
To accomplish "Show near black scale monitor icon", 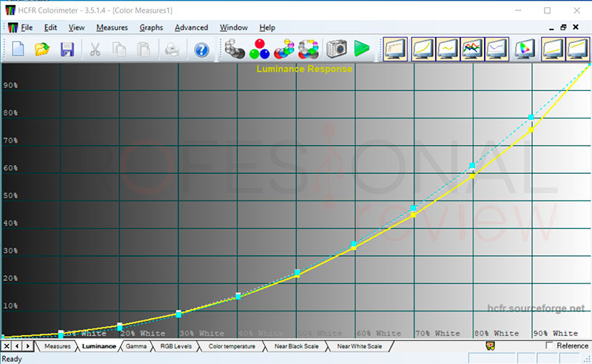I will tap(553, 49).
